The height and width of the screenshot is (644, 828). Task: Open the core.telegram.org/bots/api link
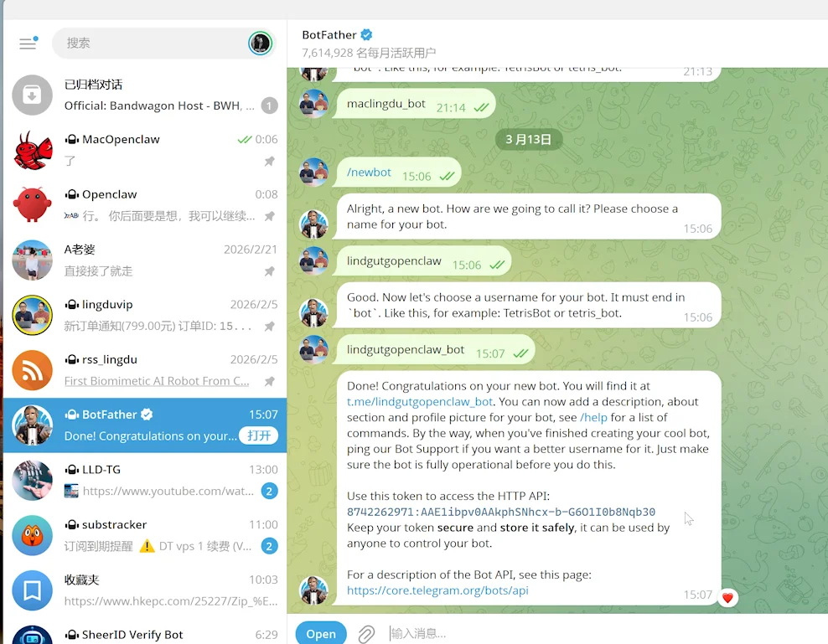(x=437, y=590)
